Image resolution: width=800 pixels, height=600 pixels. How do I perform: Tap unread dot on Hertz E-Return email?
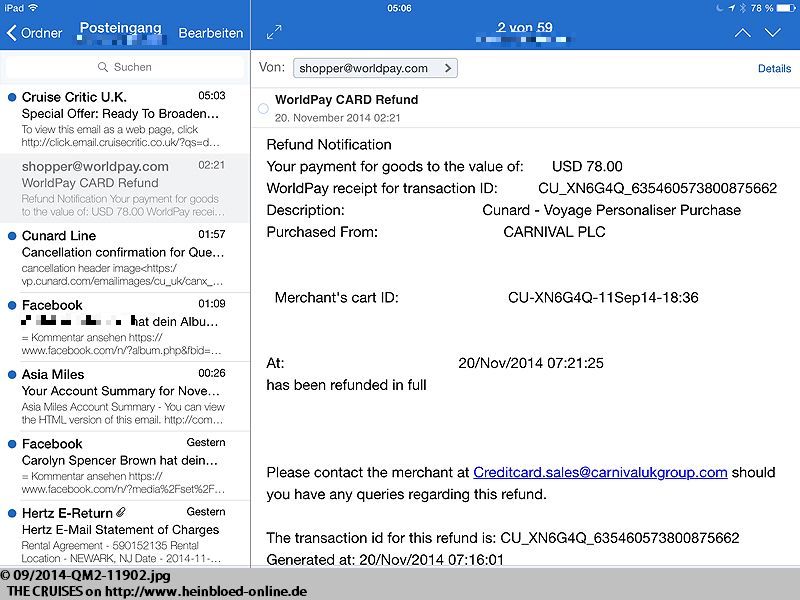(12, 513)
